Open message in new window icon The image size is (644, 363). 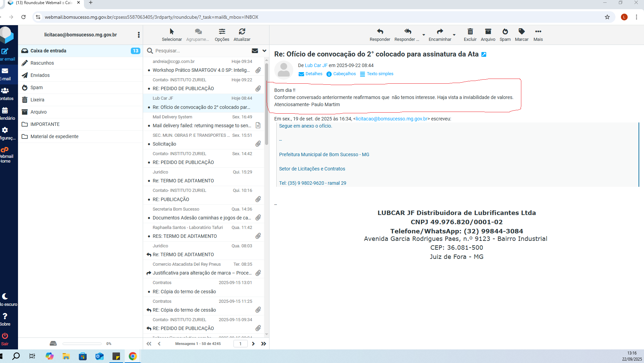tap(484, 54)
